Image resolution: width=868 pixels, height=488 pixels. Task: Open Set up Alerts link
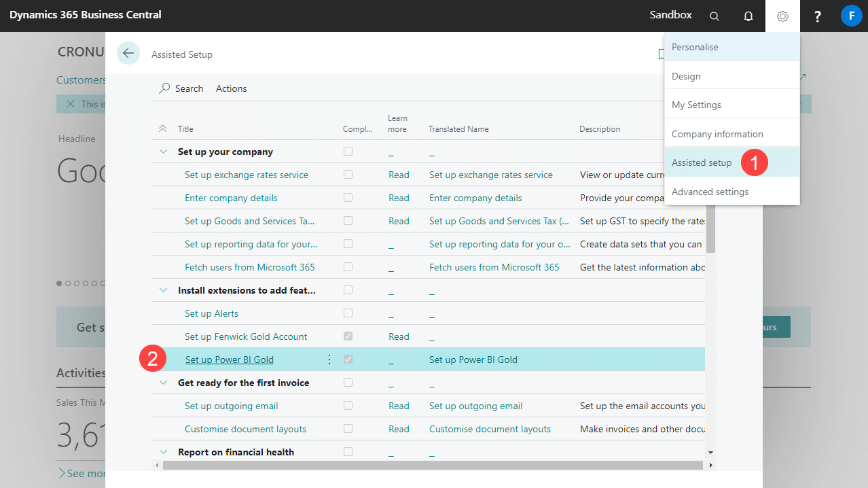tap(211, 313)
